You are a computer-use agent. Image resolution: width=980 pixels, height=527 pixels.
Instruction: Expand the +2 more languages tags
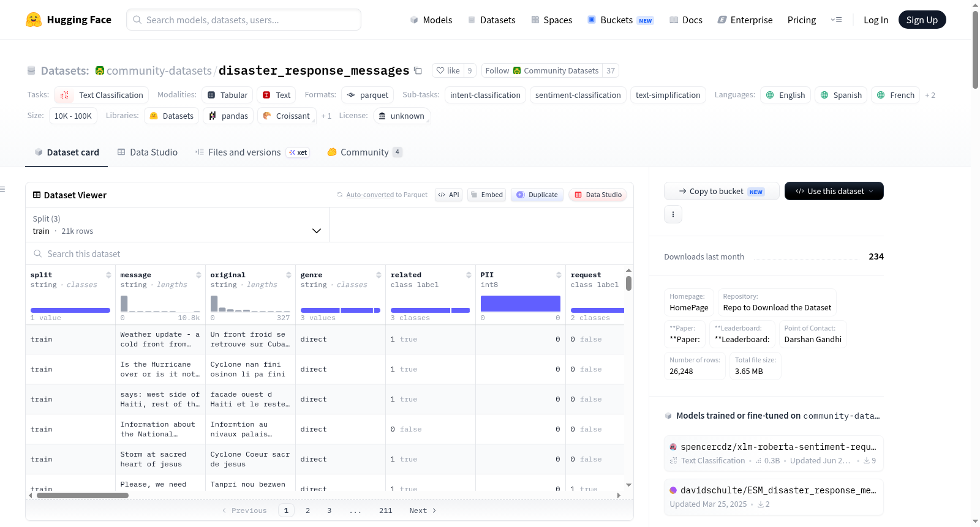click(930, 95)
